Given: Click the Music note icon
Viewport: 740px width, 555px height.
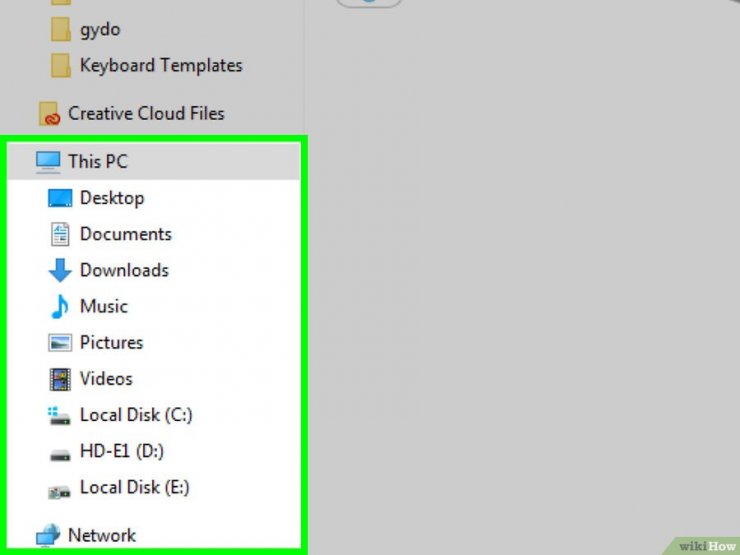Looking at the screenshot, I should coord(60,306).
